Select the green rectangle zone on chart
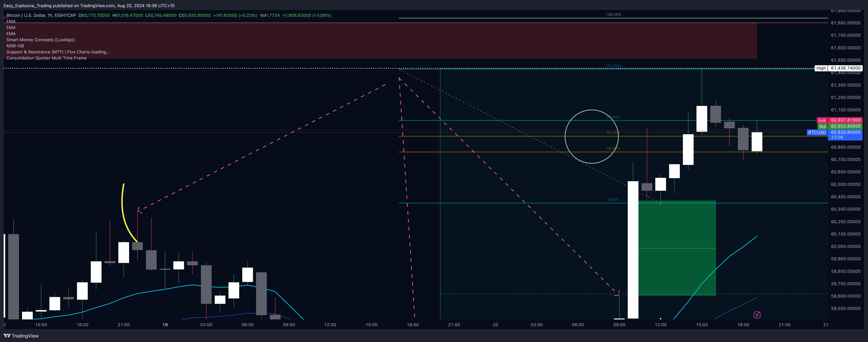 [677, 248]
